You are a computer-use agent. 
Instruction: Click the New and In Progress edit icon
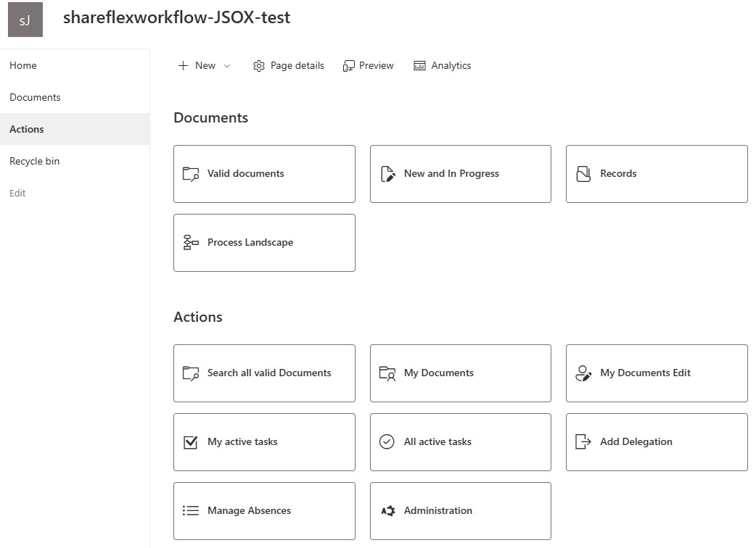pyautogui.click(x=387, y=174)
